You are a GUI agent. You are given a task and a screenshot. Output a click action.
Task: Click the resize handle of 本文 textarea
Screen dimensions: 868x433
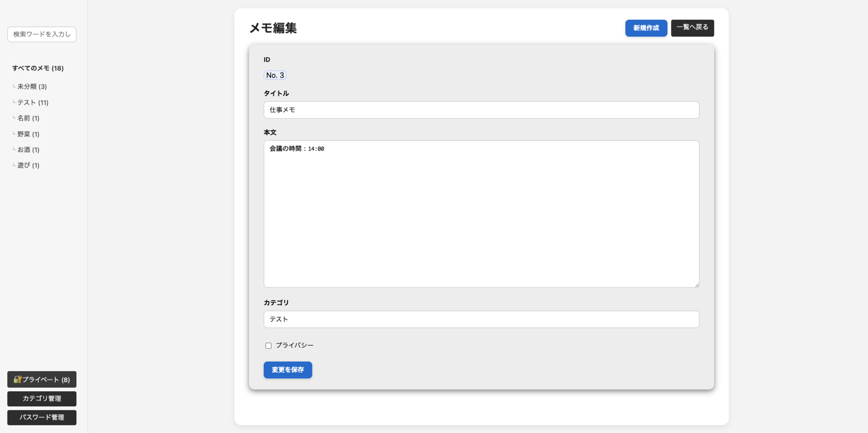(x=696, y=285)
